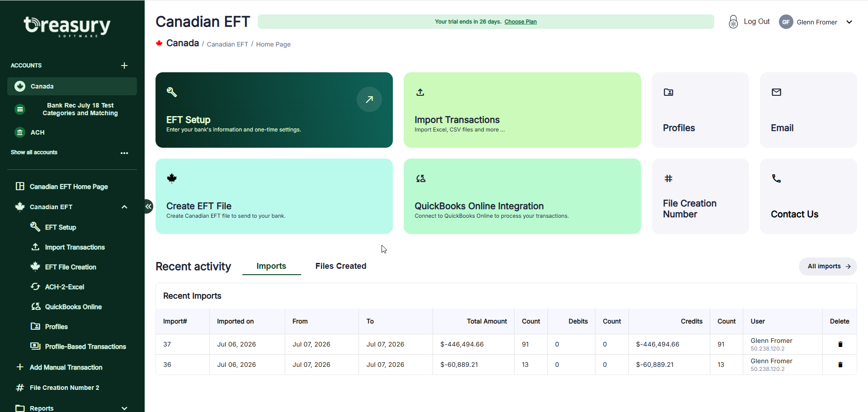Switch to the Files Created tab

click(341, 266)
